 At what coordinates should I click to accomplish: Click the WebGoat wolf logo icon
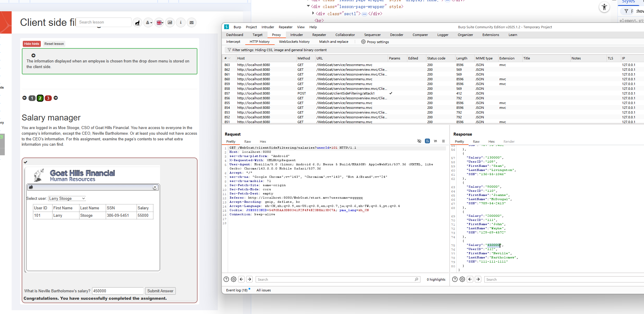pos(137,23)
